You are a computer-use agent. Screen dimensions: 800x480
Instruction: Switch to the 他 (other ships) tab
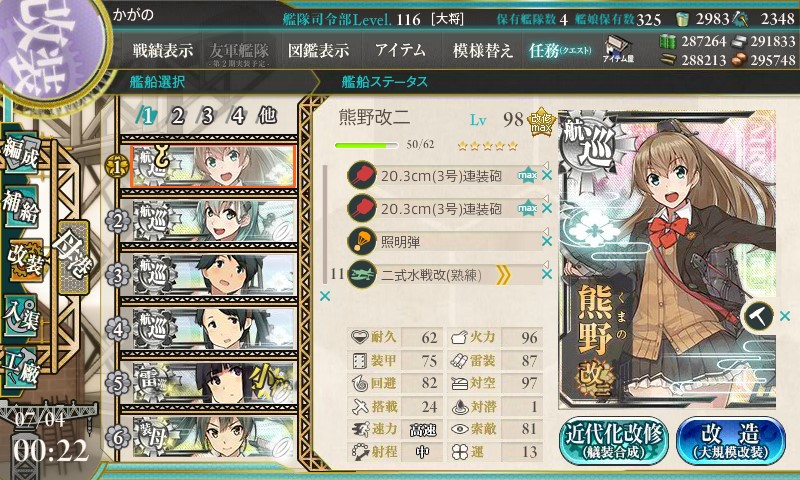(x=267, y=116)
